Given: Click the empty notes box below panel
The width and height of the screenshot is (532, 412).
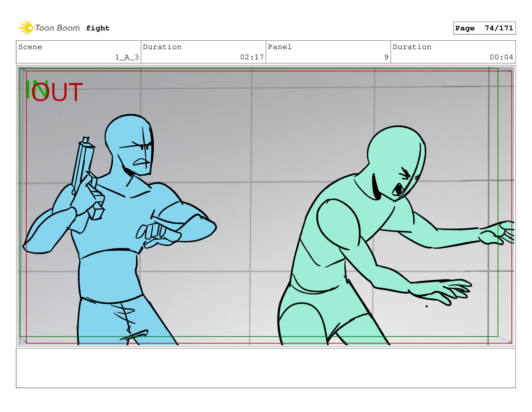Looking at the screenshot, I should (266, 368).
